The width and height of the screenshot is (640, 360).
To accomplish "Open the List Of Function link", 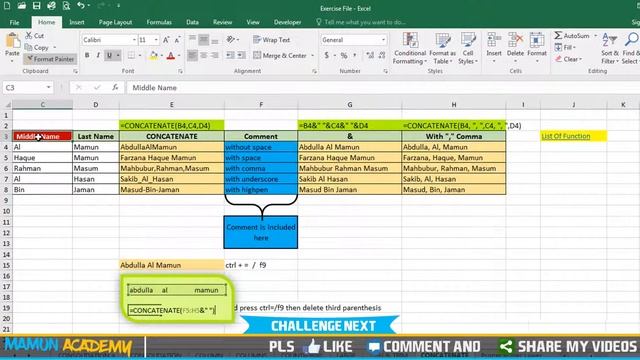I will tap(566, 136).
